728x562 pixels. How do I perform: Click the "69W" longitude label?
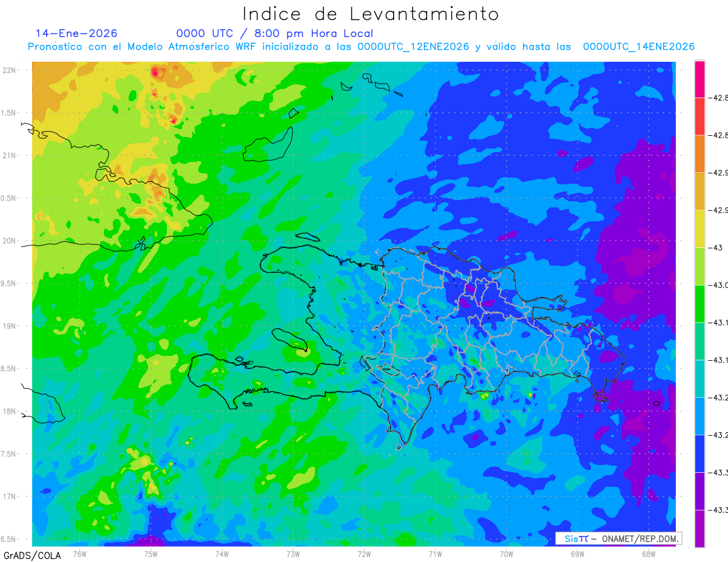click(578, 554)
